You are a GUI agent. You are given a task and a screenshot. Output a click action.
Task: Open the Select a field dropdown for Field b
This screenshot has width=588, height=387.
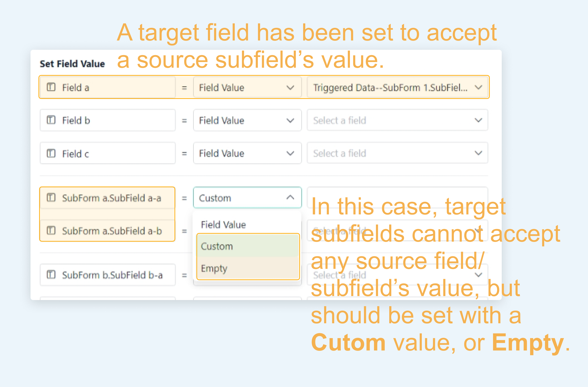tap(397, 120)
